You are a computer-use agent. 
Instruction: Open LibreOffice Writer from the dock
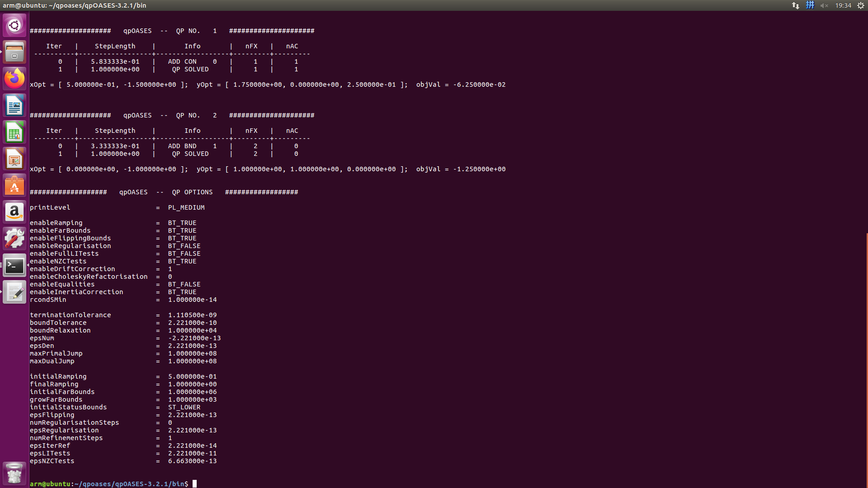pos(14,106)
